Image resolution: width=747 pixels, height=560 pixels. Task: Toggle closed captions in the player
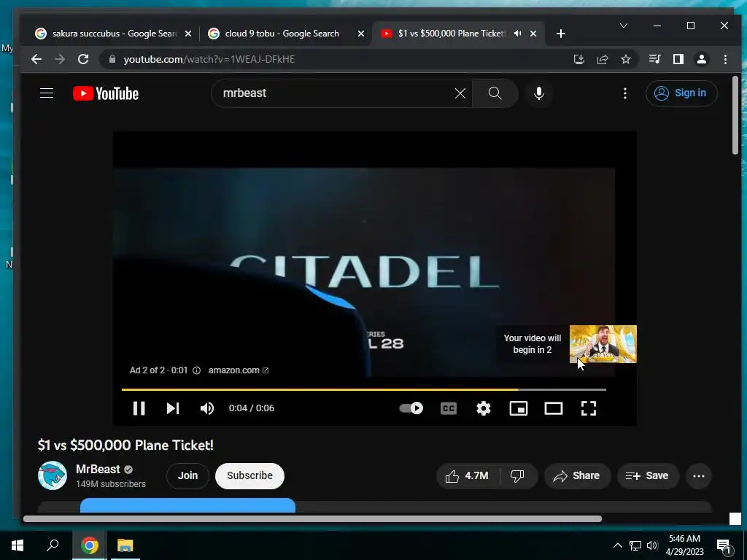pos(449,408)
